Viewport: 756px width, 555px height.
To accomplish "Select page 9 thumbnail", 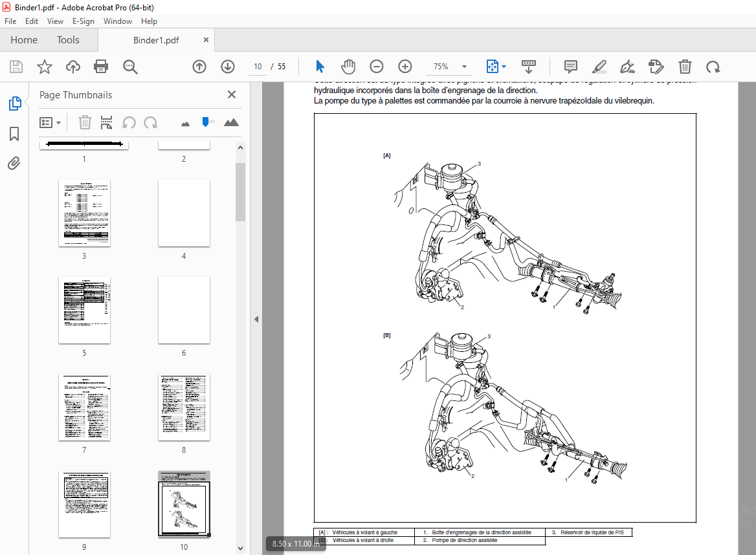I will tap(84, 504).
